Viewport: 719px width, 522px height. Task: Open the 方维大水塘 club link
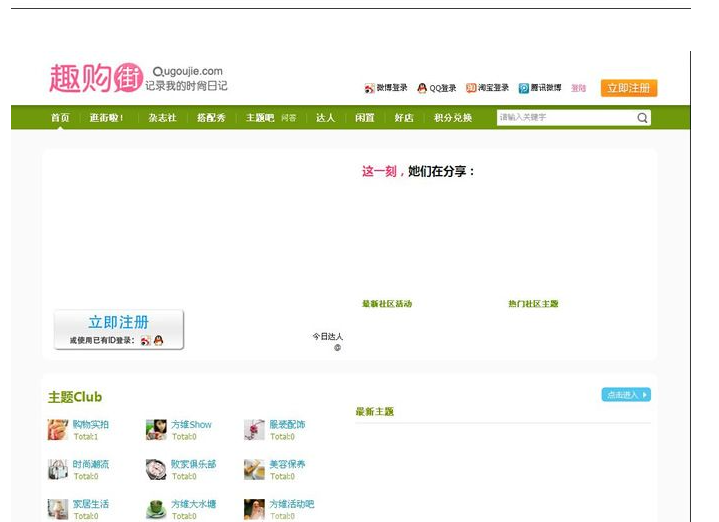tap(194, 504)
